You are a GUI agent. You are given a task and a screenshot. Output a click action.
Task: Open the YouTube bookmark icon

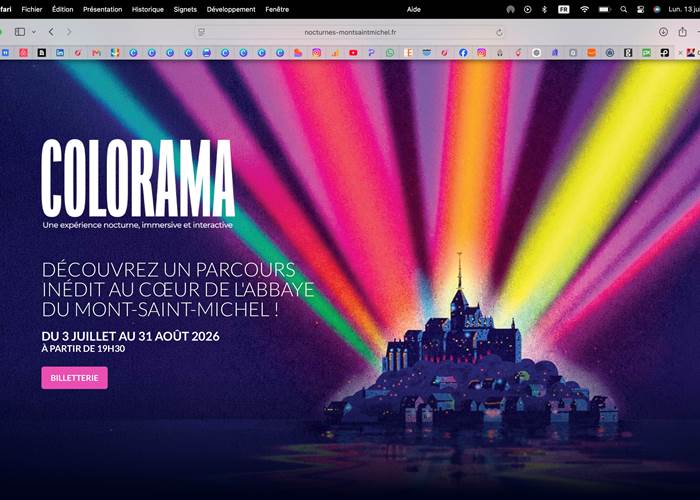tap(353, 53)
